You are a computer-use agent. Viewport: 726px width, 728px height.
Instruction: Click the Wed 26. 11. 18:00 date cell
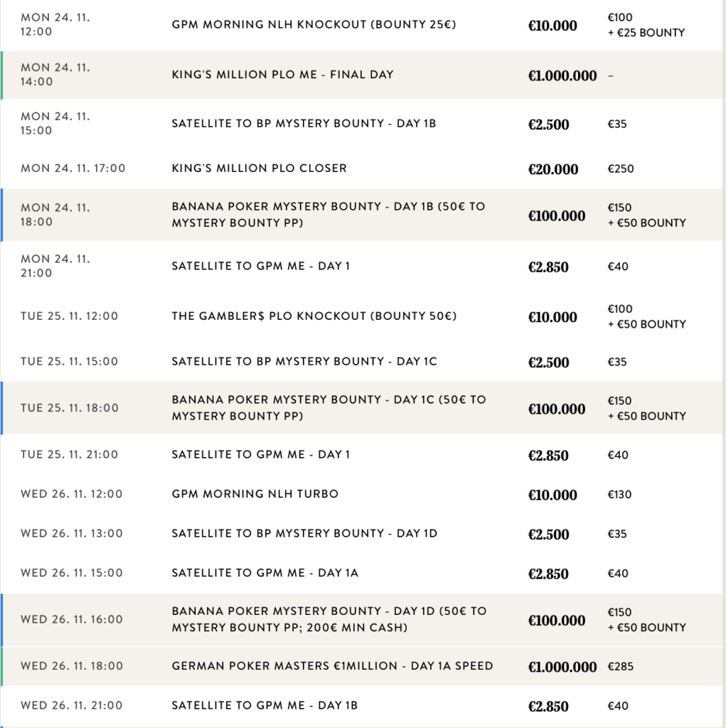pos(72,667)
